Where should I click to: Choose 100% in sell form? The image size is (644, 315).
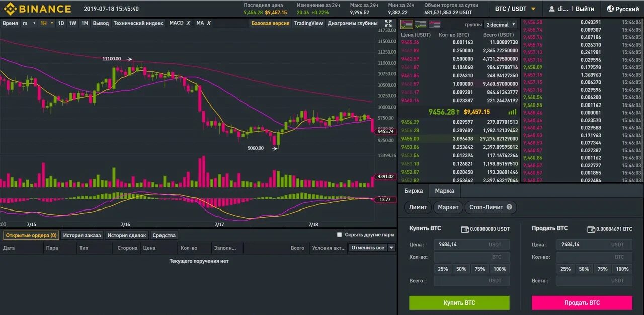point(622,269)
